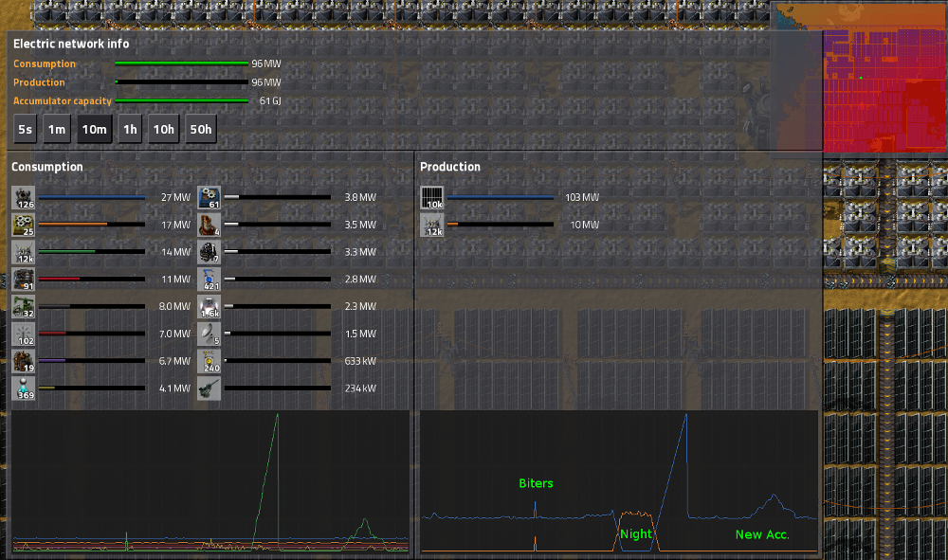Click the '7.0 MW' consumption value

coord(174,334)
